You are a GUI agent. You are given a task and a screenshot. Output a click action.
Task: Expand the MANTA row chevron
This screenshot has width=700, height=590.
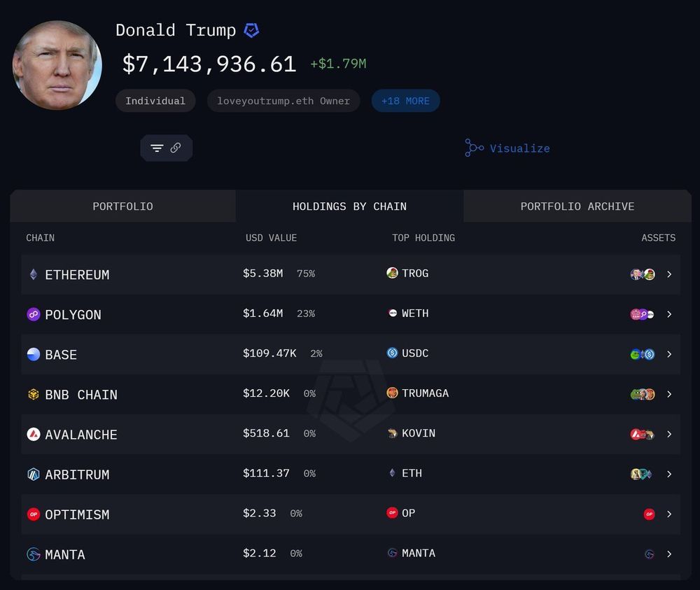(x=669, y=554)
